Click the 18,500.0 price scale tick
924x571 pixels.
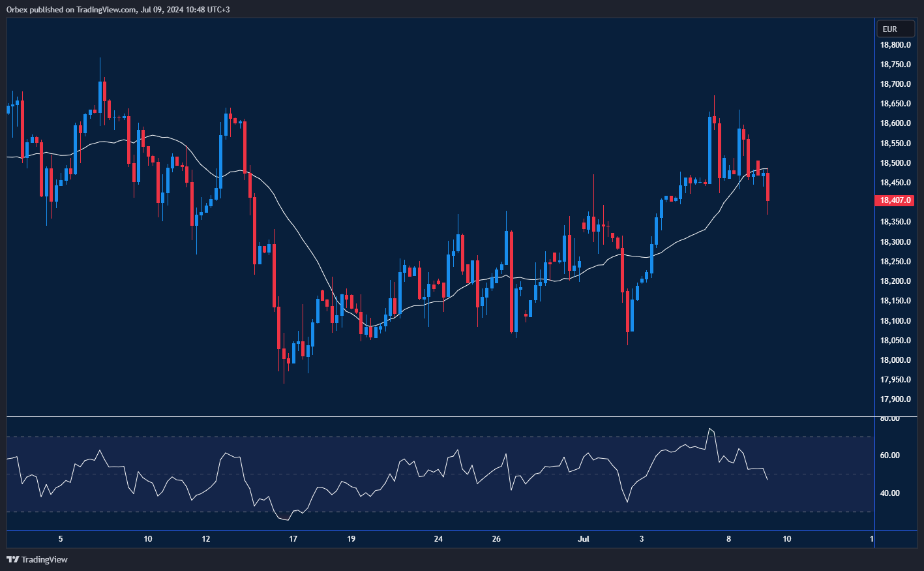tap(895, 163)
